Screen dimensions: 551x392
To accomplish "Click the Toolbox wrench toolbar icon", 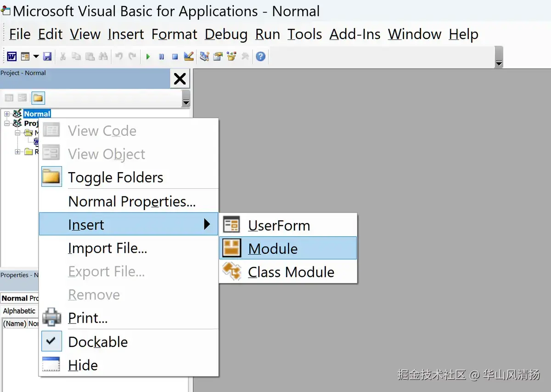I will (x=245, y=56).
